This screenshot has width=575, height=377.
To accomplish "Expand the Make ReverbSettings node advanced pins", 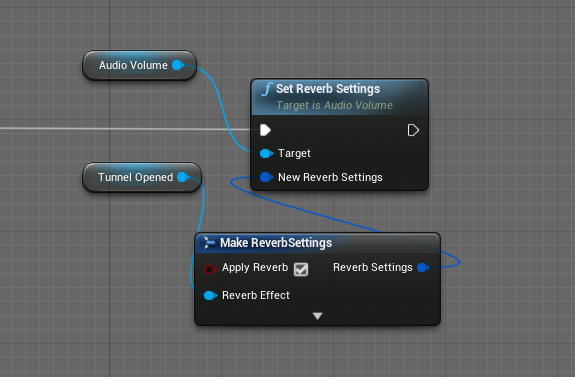I will (x=318, y=316).
